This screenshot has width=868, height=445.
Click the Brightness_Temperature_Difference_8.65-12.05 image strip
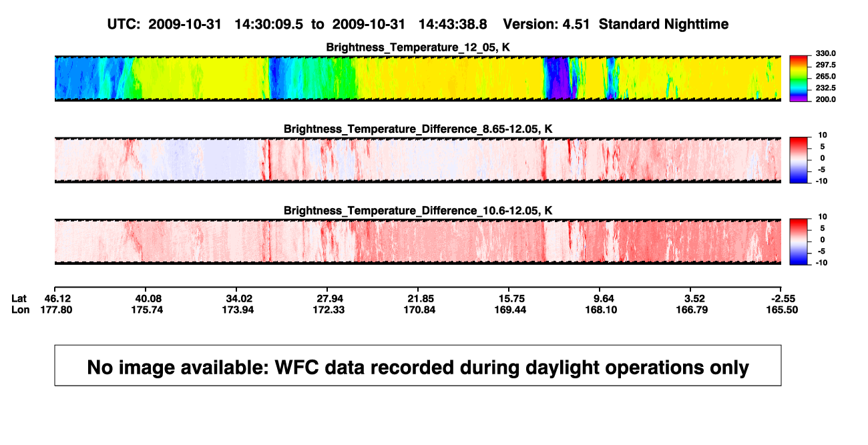(x=417, y=159)
